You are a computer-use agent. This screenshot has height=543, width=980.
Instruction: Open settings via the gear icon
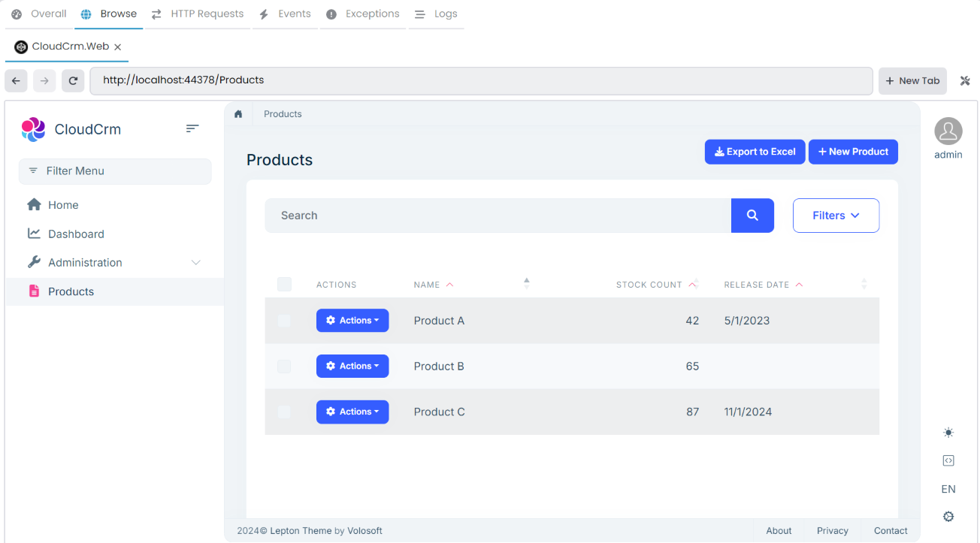(948, 517)
